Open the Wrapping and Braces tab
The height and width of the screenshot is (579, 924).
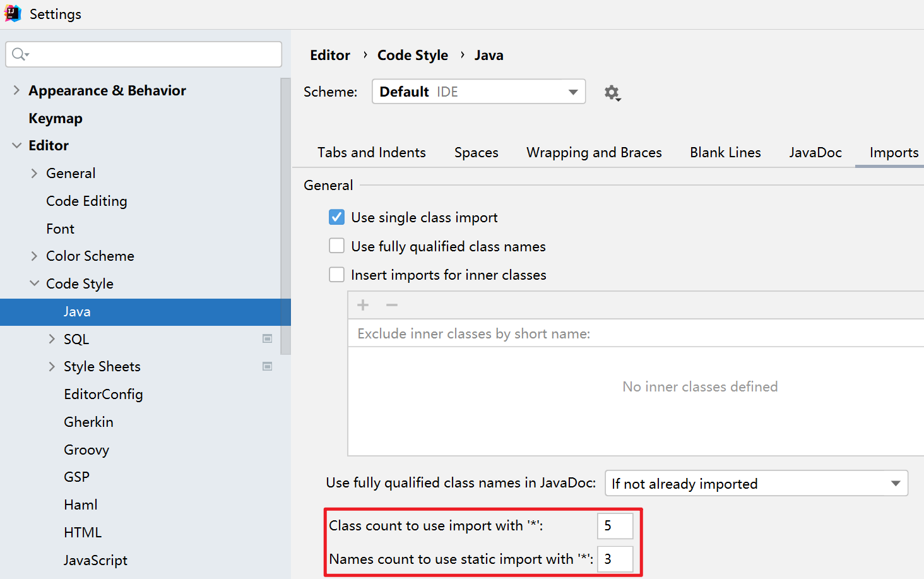point(594,153)
